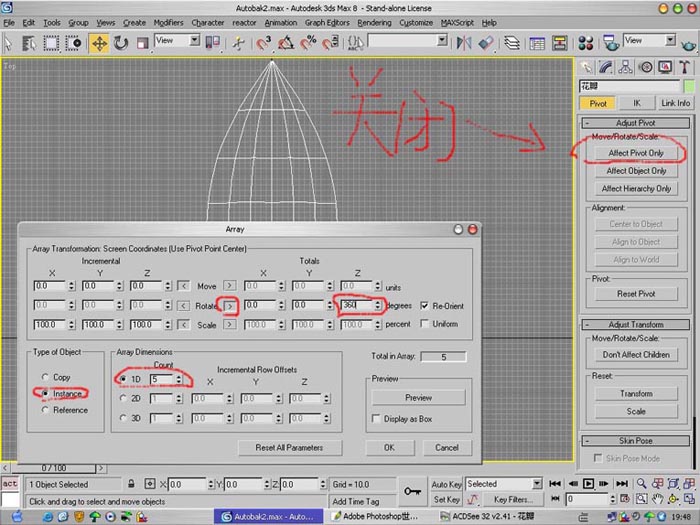Click the green object color swatch
This screenshot has height=525, width=700.
689,86
